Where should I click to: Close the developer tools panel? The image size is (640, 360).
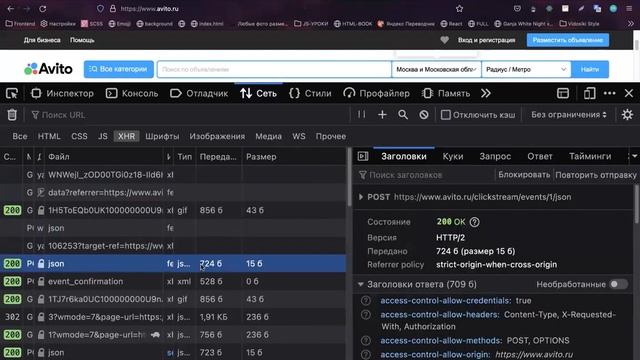point(629,93)
